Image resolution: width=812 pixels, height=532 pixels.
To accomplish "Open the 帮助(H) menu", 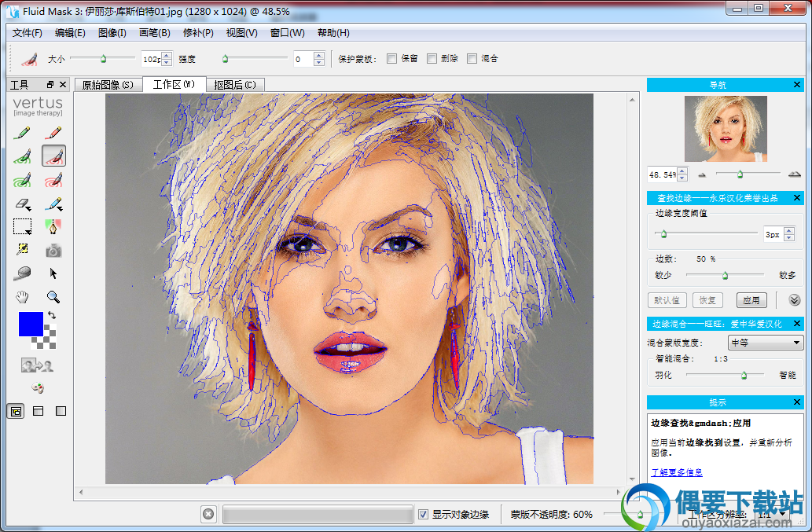I will pos(333,32).
